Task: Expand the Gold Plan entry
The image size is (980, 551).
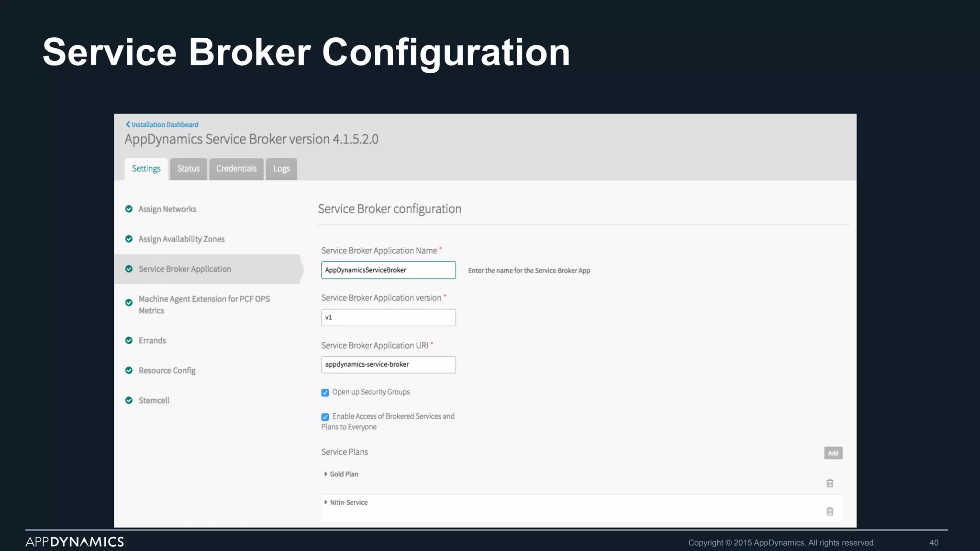Action: (x=341, y=474)
